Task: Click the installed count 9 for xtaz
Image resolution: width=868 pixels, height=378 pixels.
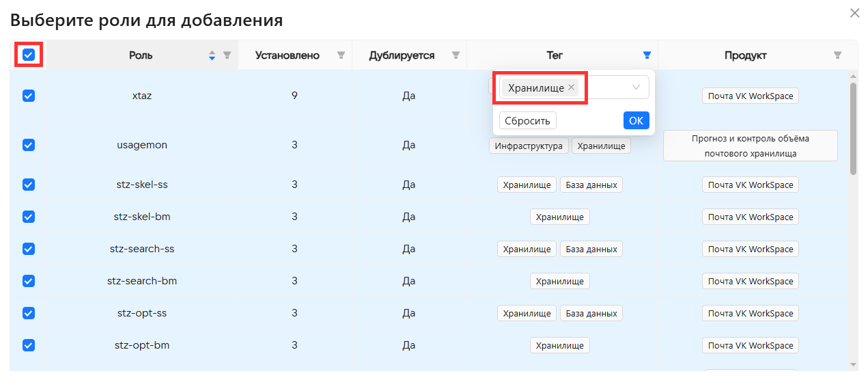Action: (294, 96)
